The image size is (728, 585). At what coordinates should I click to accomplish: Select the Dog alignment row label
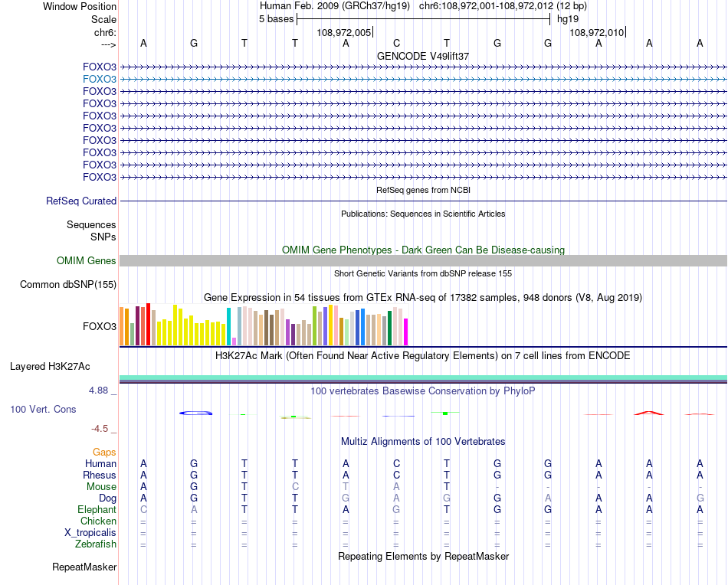(107, 498)
